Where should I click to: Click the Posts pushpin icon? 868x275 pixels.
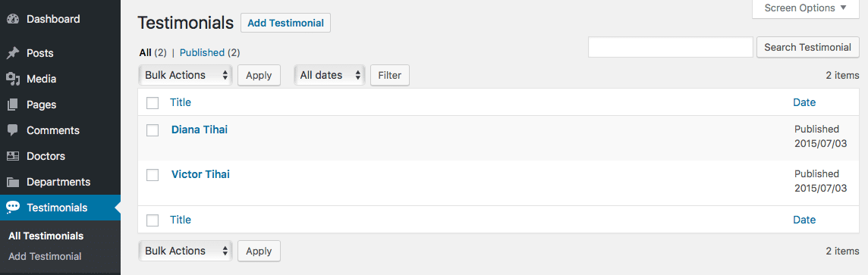coord(13,54)
